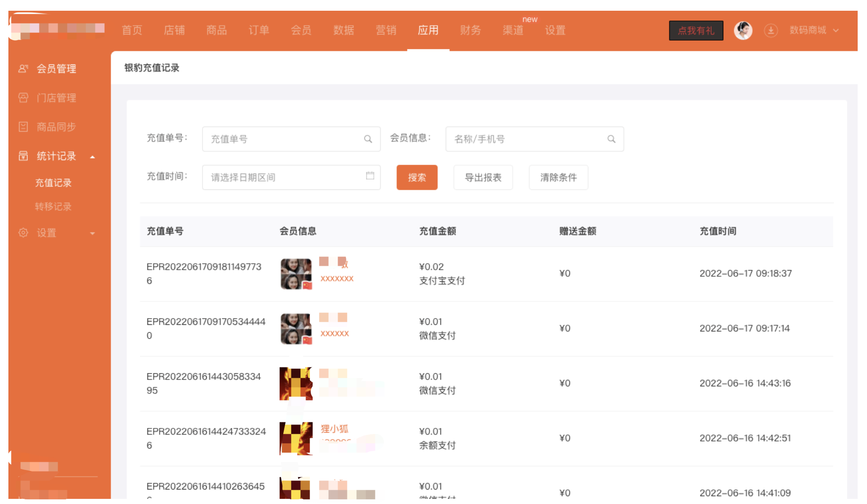Open 设置 in top navigation
The width and height of the screenshot is (867, 504).
click(x=555, y=30)
